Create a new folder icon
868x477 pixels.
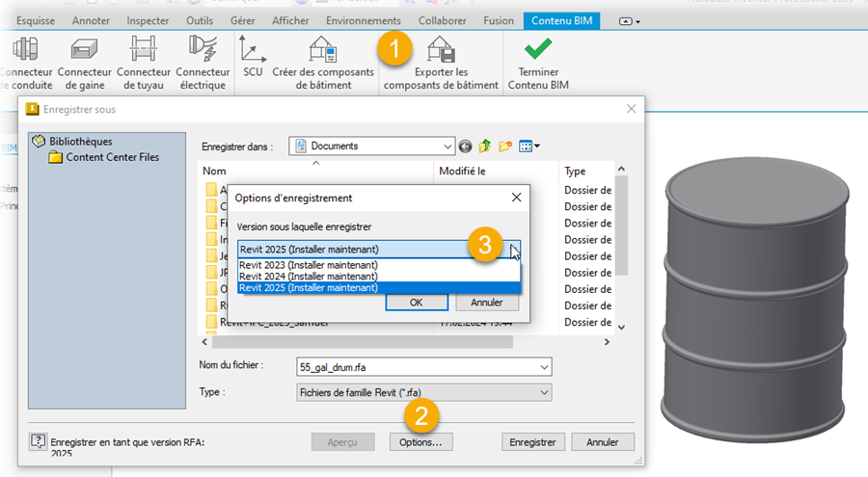point(504,146)
